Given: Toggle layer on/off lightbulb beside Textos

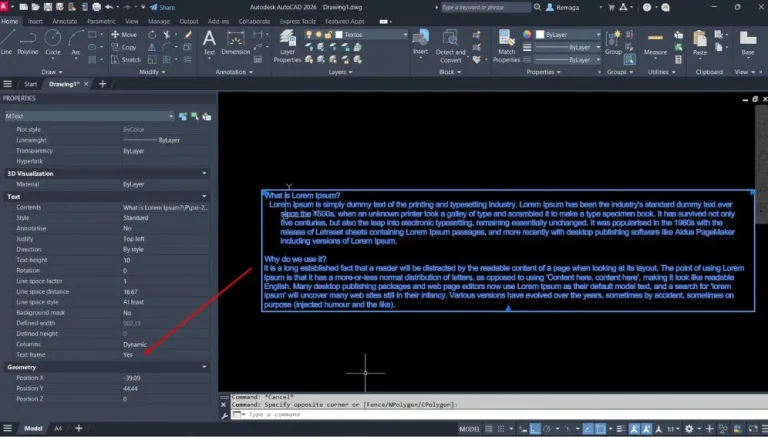Looking at the screenshot, I should click(x=309, y=35).
